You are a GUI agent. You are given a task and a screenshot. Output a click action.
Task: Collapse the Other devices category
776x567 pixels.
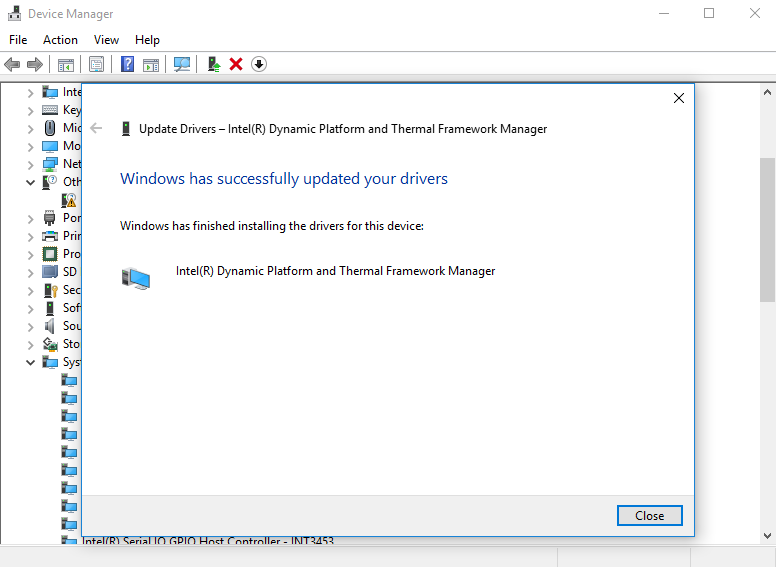tap(30, 183)
